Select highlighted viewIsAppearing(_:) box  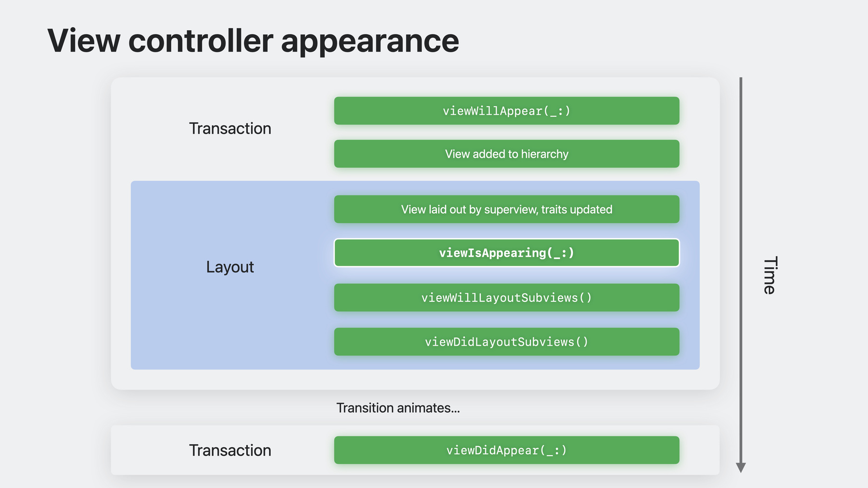[506, 253]
